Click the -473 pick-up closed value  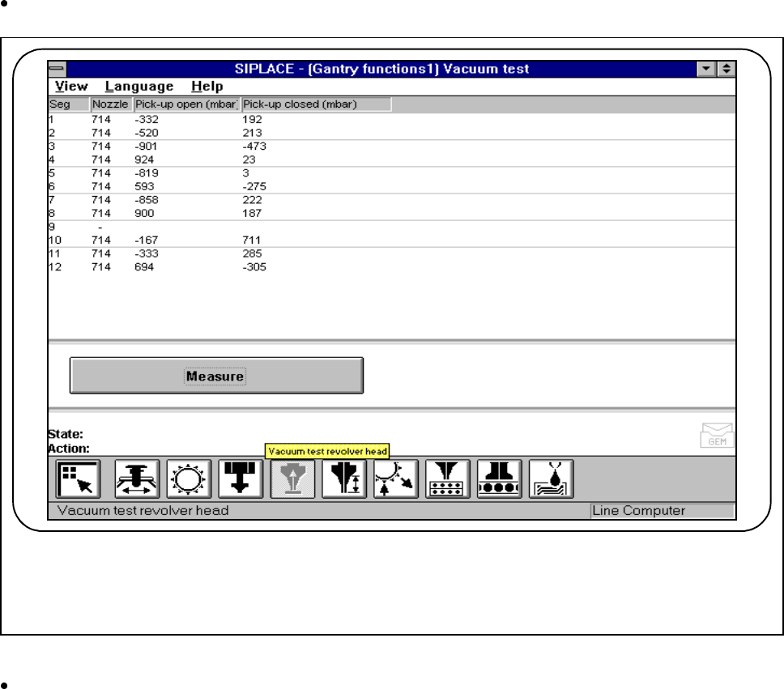click(x=254, y=147)
